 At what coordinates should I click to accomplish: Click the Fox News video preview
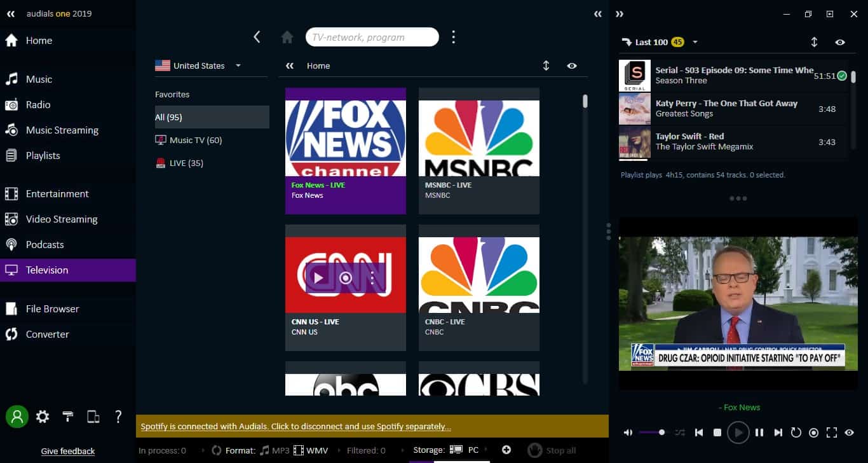coord(738,303)
